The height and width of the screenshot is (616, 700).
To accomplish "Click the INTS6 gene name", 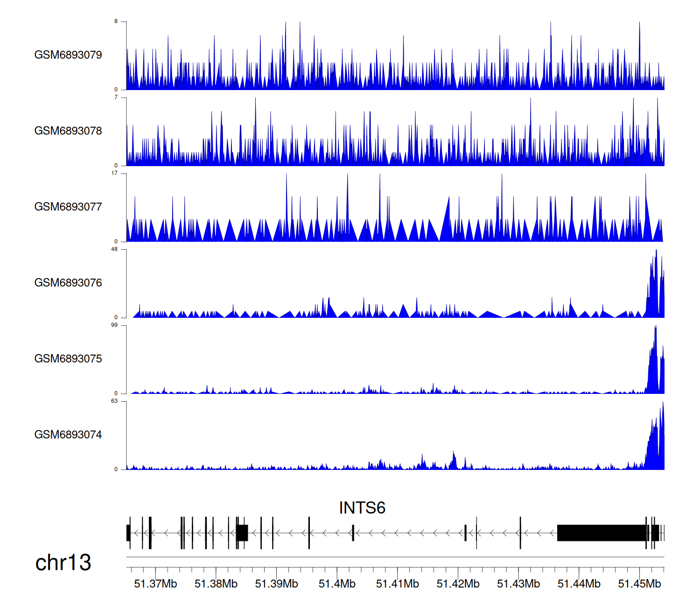I will (x=362, y=508).
